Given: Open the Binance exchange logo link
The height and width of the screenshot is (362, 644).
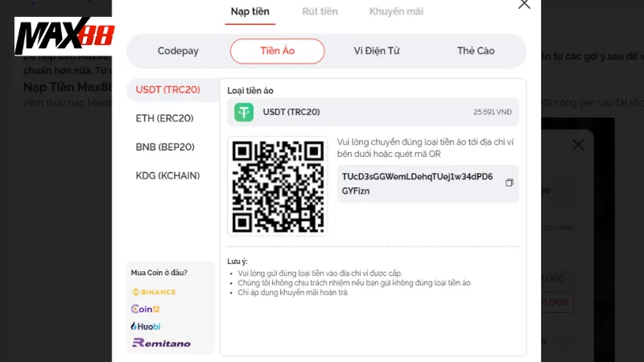Looking at the screenshot, I should (154, 292).
